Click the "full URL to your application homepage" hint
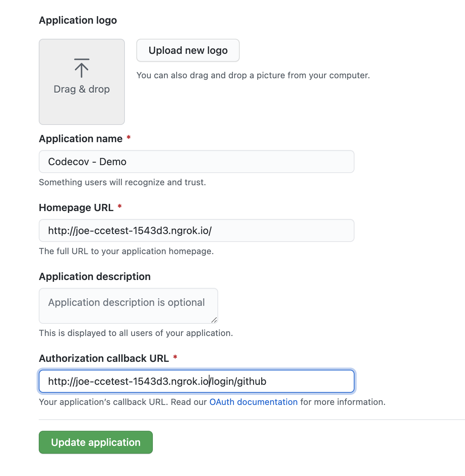This screenshot has height=476, width=465. pos(126,251)
